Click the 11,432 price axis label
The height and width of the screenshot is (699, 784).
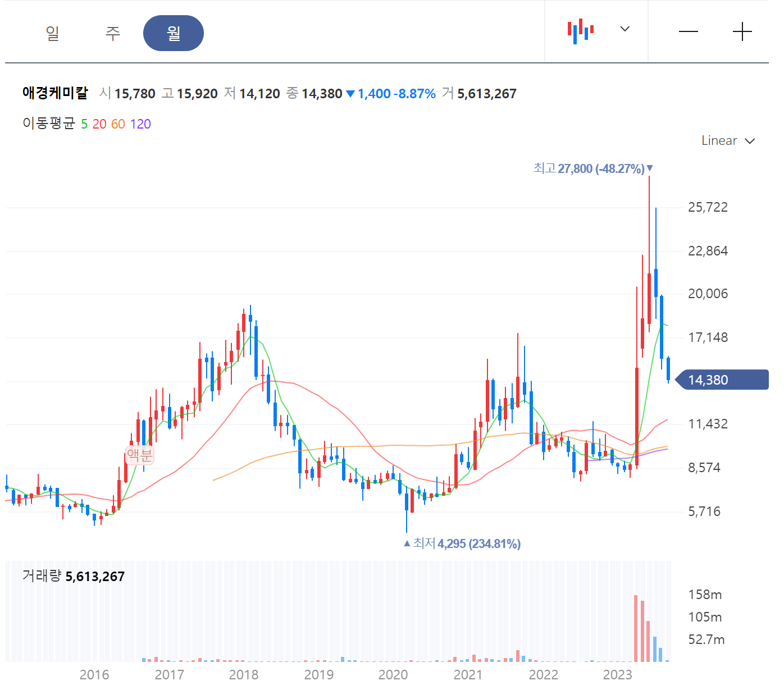tap(708, 424)
